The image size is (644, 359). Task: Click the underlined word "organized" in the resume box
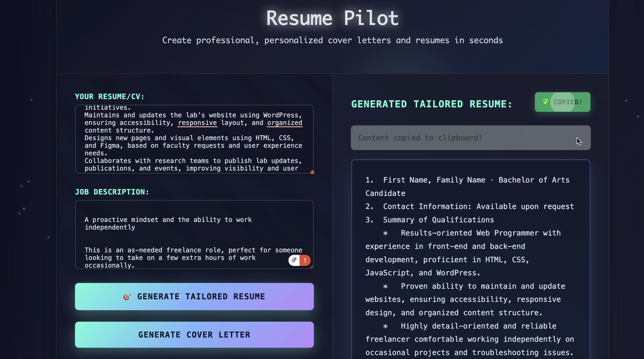(284, 123)
